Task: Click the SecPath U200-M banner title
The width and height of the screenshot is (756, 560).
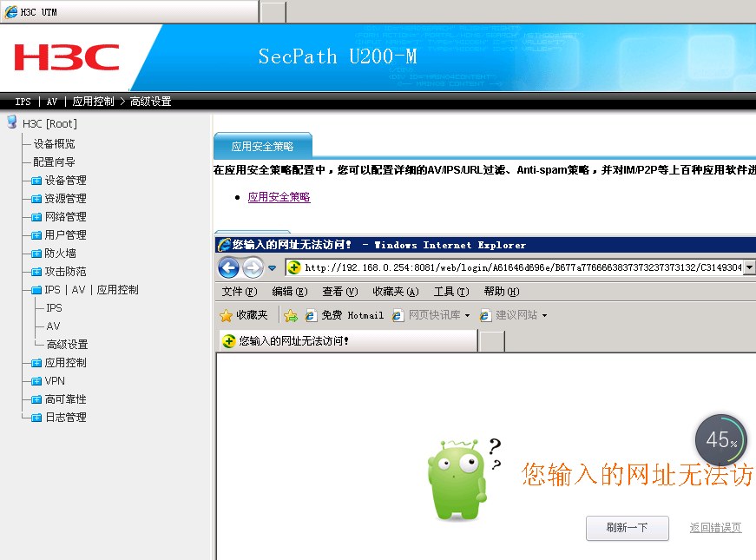Action: pos(338,56)
